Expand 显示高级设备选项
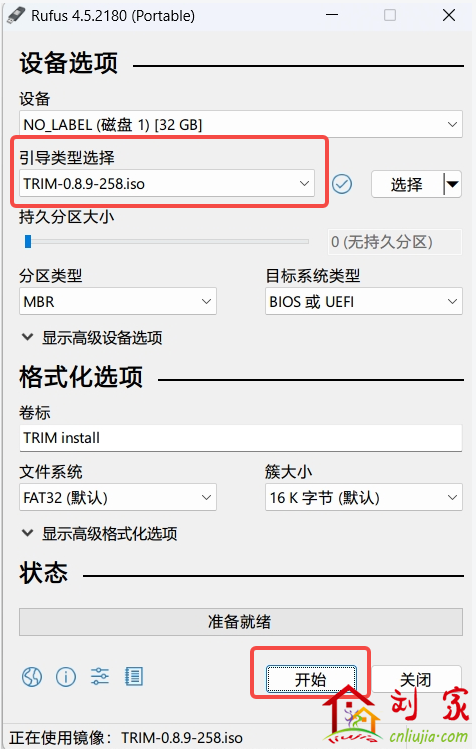 92,337
